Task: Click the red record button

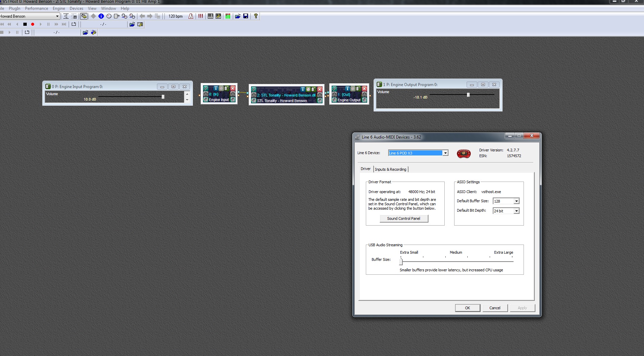Action: pos(33,24)
